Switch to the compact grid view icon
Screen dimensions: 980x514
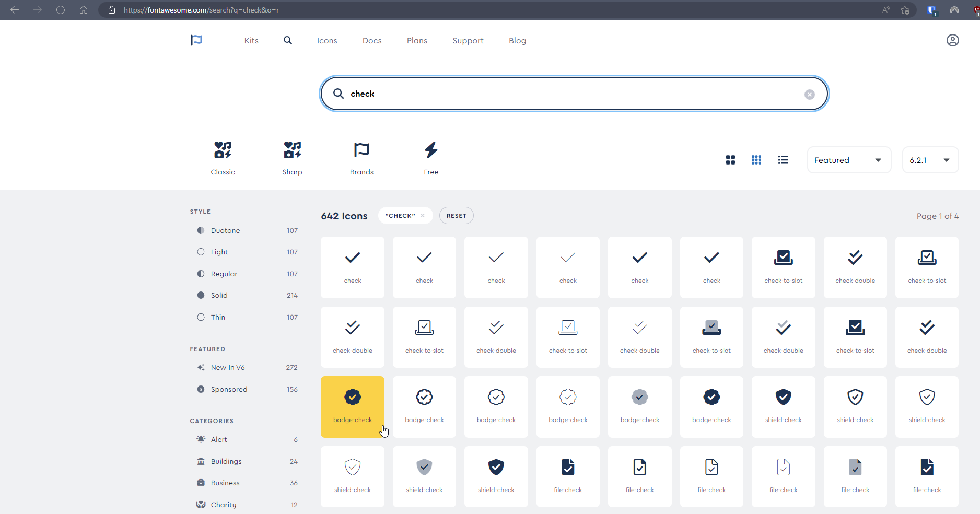pos(756,160)
